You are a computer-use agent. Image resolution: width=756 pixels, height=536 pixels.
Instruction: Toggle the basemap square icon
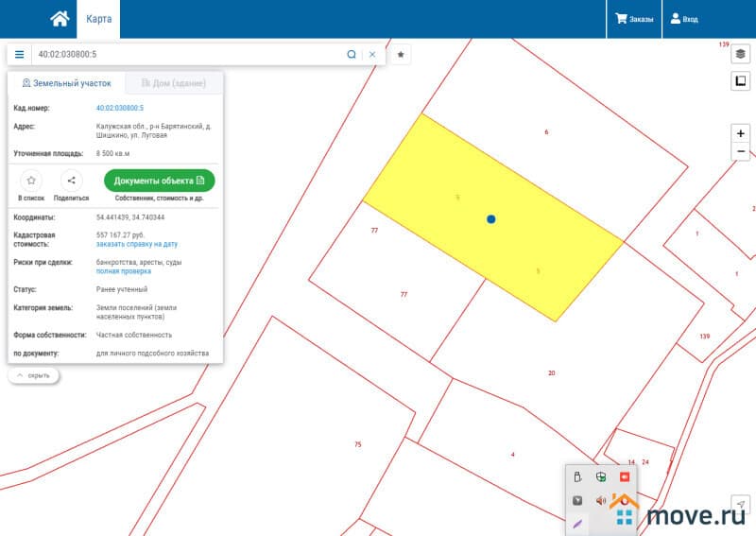point(741,81)
